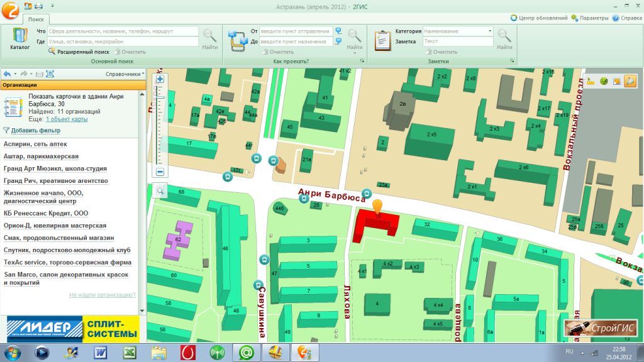This screenshot has height=362, width=644.
Task: Expand dropdown under Как проехать Найти
Action: (x=355, y=53)
